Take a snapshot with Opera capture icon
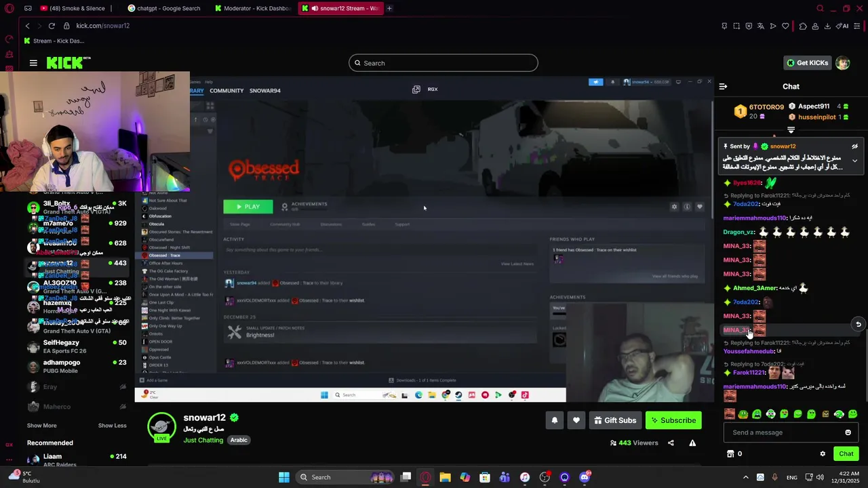 coord(736,26)
